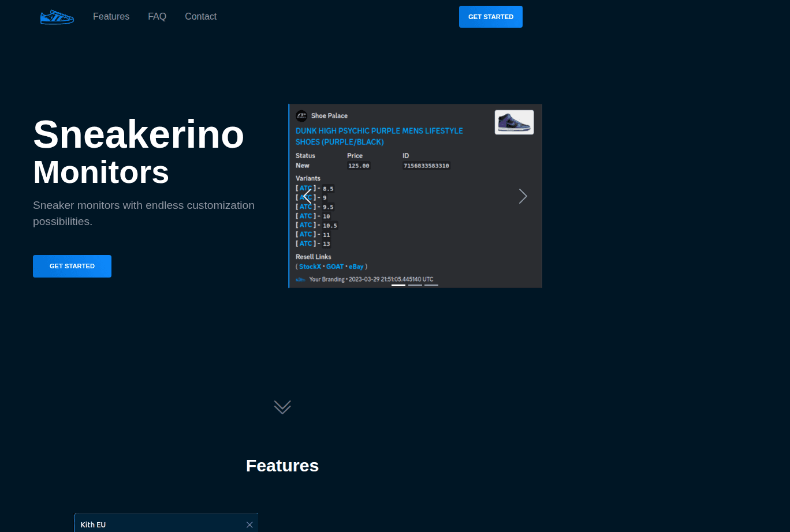Click ATC link for size 11
The height and width of the screenshot is (532, 790).
tap(305, 234)
